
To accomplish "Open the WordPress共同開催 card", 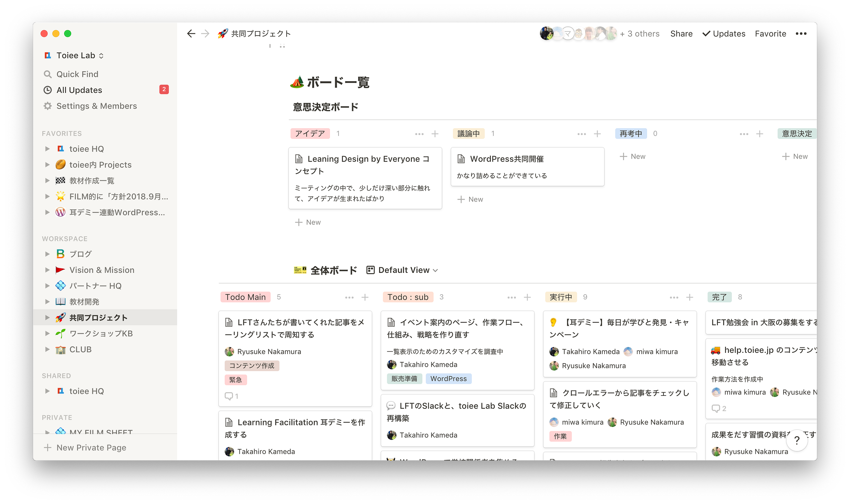I will [527, 166].
